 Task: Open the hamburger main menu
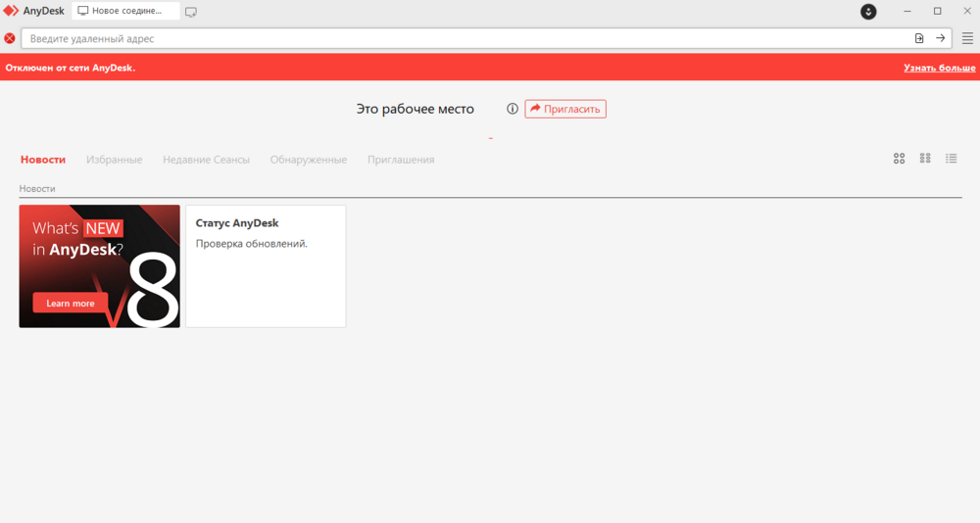tap(967, 38)
